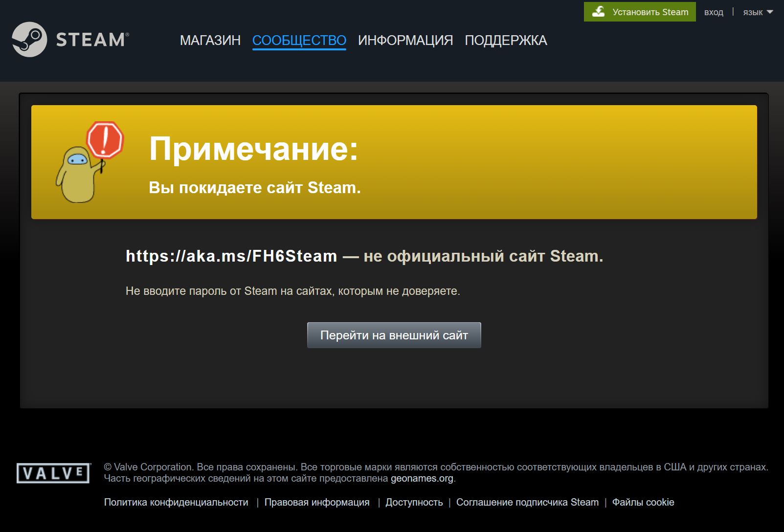This screenshot has width=784, height=532.
Task: Open the СООБЩЕСТВО menu
Action: pyautogui.click(x=299, y=40)
